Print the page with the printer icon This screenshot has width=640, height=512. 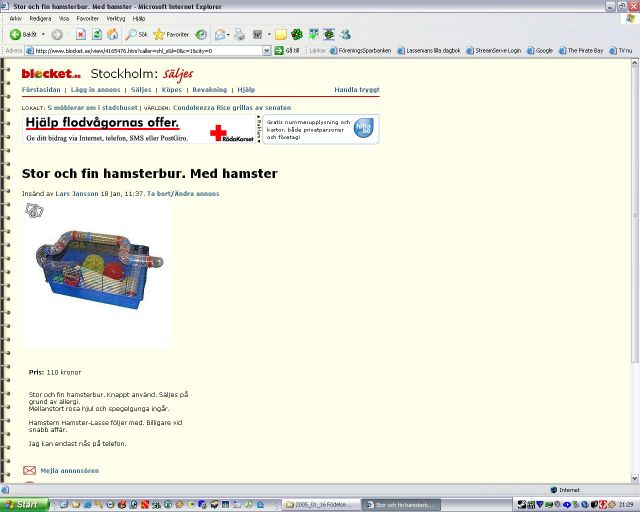(240, 35)
